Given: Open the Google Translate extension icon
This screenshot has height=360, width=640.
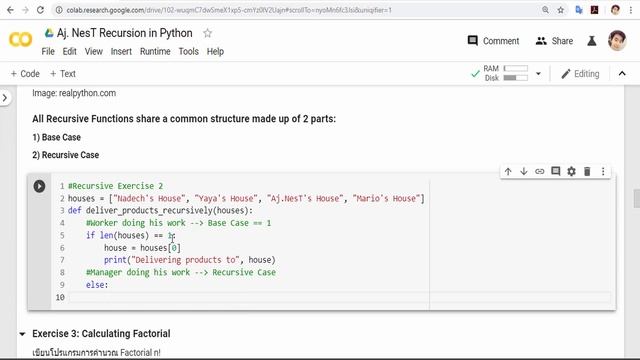Looking at the screenshot, I should click(x=579, y=10).
